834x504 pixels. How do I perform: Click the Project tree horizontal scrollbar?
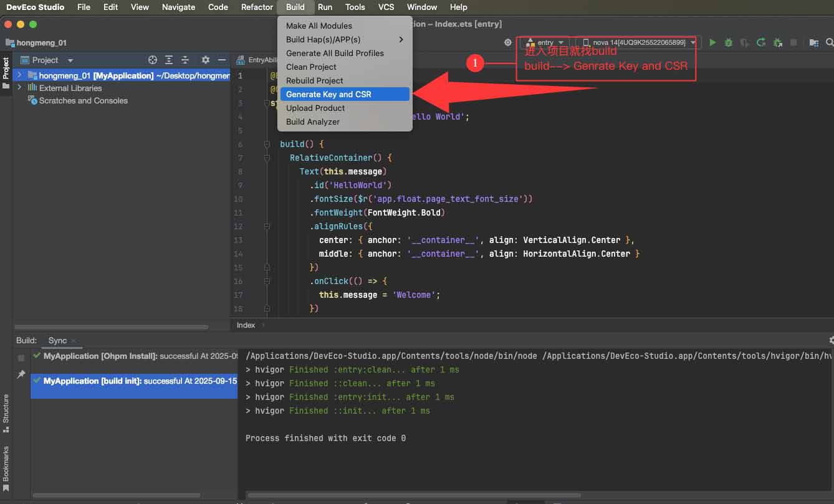112,326
